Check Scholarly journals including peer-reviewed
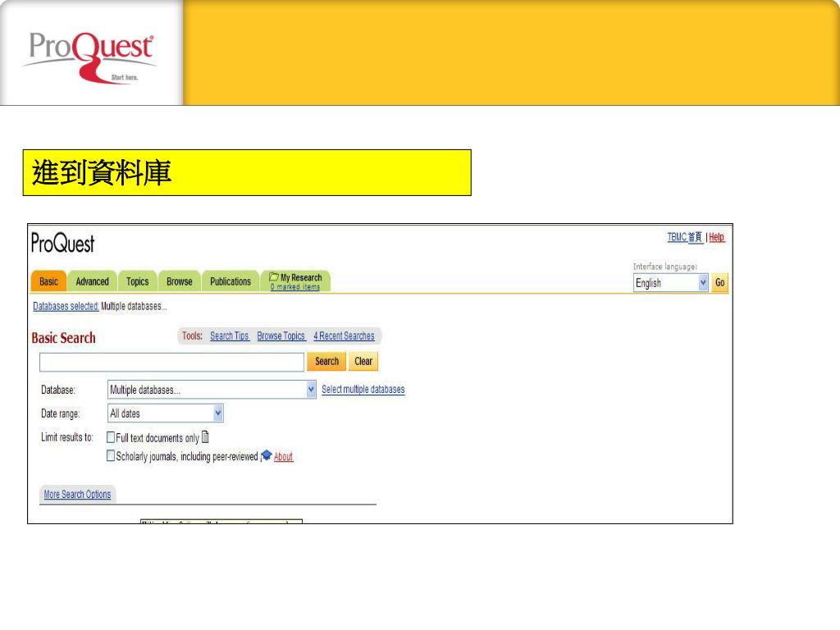This screenshot has width=840, height=630. [x=111, y=456]
